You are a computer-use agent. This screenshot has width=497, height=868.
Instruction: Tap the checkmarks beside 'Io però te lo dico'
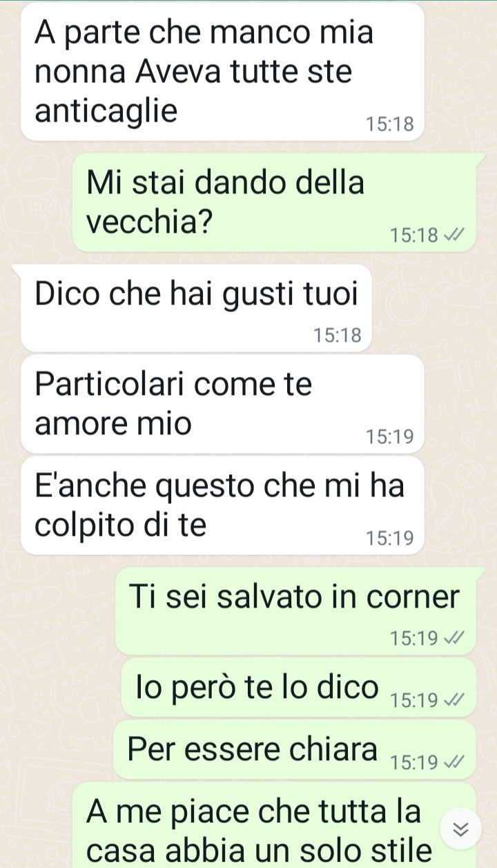click(451, 702)
